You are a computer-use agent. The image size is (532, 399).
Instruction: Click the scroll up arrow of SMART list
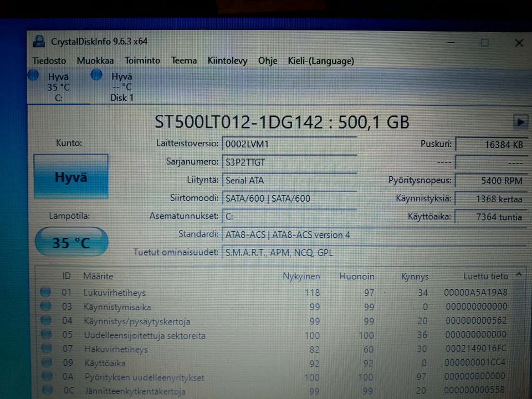519,274
